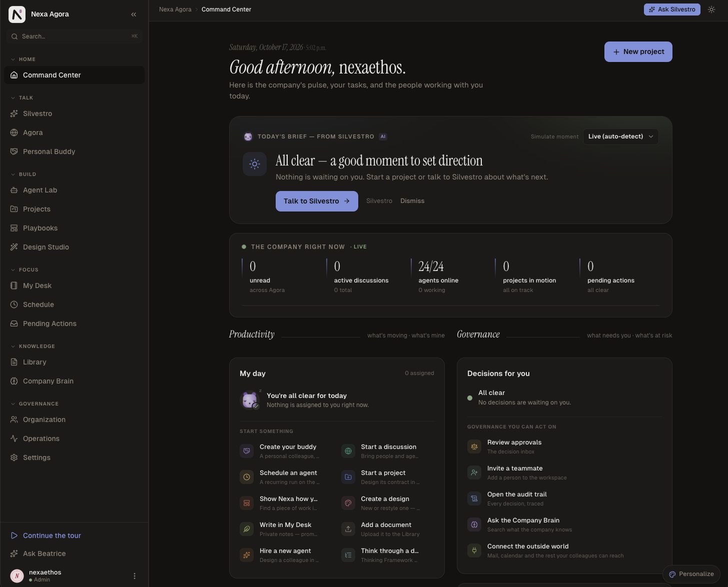Click the Schedule an agent clock icon
This screenshot has width=728, height=587.
pyautogui.click(x=247, y=477)
